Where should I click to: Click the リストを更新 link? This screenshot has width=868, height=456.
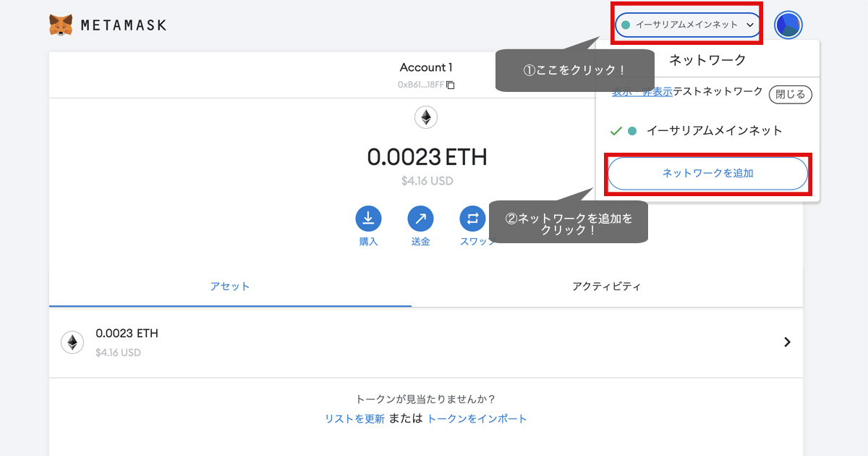tap(354, 418)
